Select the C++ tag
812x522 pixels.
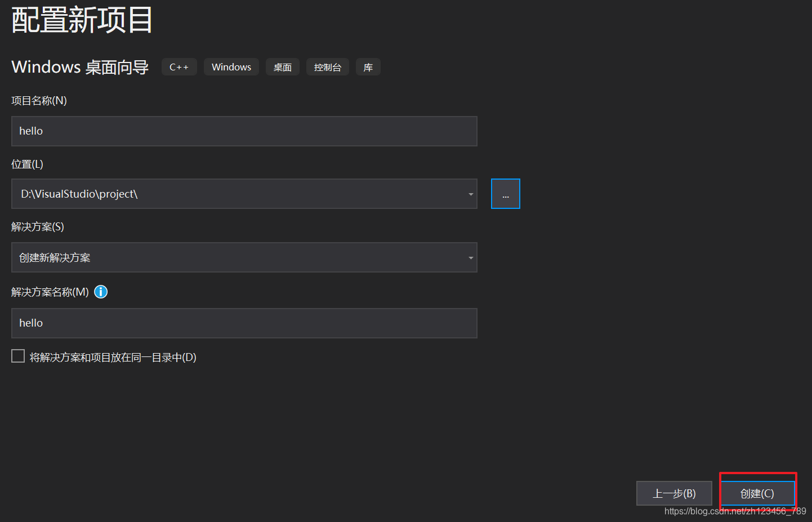click(x=179, y=67)
